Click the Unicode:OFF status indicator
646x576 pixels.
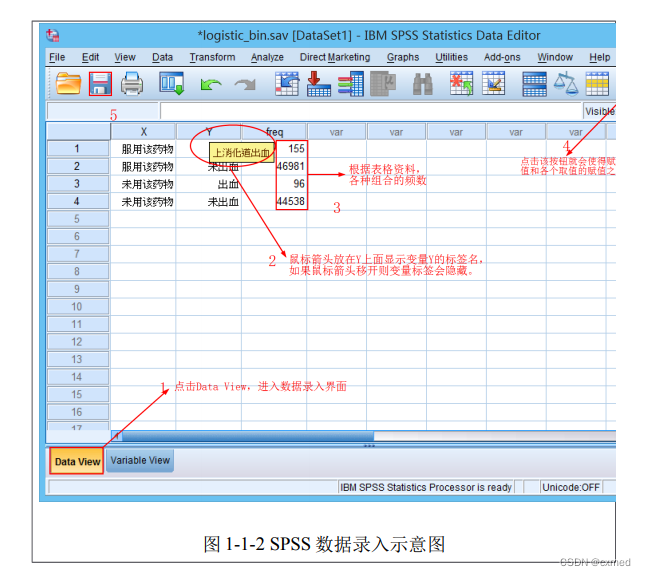tap(571, 487)
